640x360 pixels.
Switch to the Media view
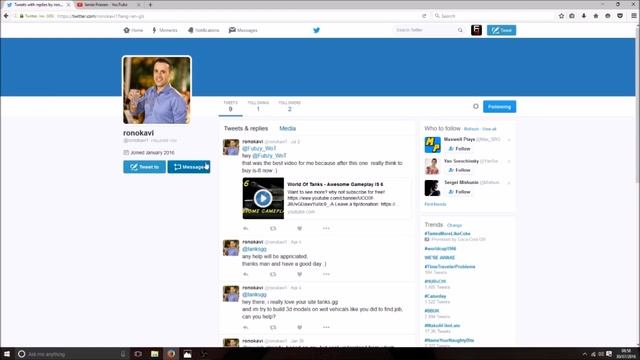pyautogui.click(x=287, y=128)
